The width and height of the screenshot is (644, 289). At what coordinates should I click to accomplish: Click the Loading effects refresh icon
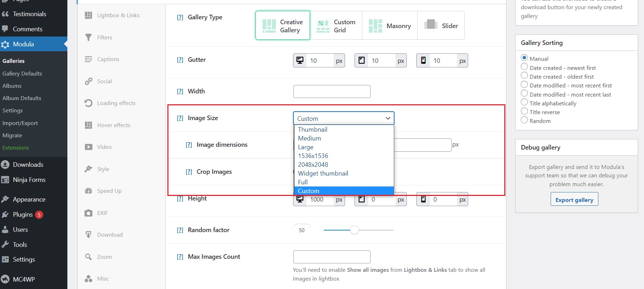pyautogui.click(x=88, y=103)
